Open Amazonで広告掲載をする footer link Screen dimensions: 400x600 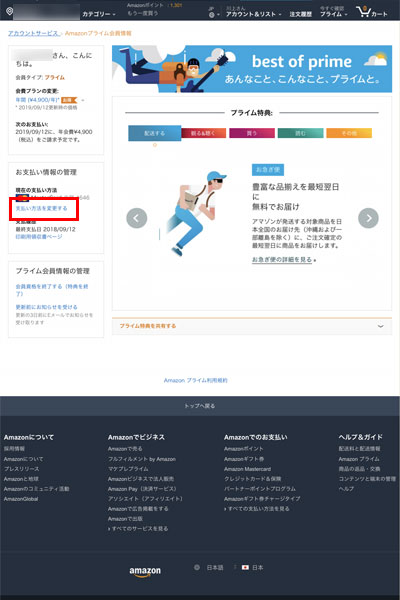click(138, 509)
